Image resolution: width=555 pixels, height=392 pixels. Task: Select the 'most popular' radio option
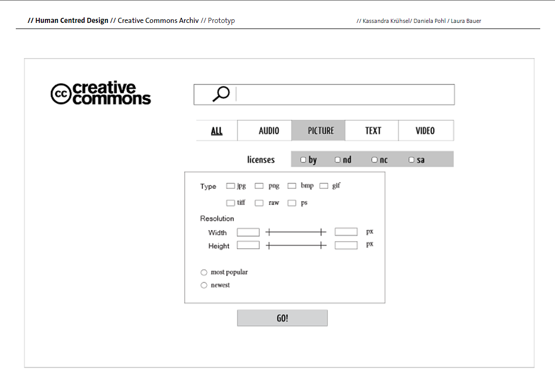click(x=204, y=272)
